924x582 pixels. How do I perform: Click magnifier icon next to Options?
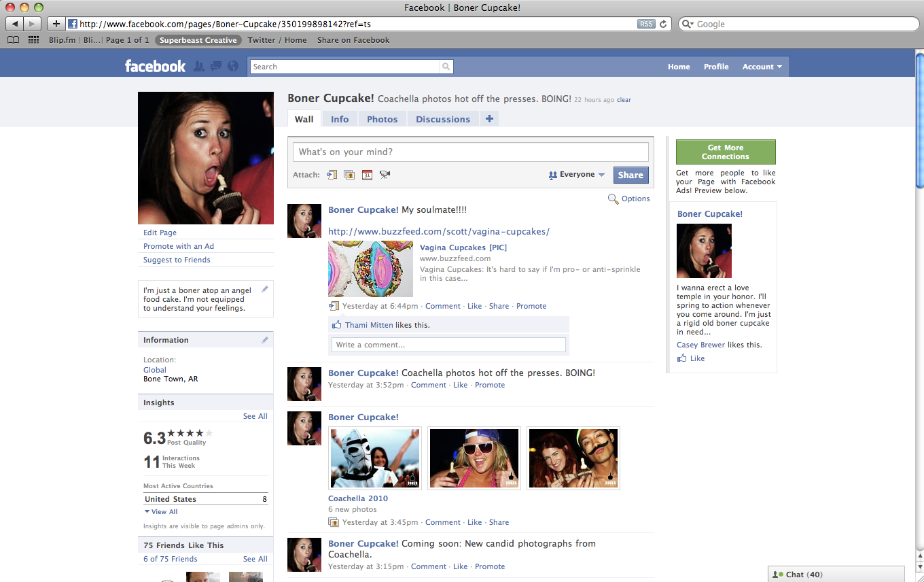[613, 199]
